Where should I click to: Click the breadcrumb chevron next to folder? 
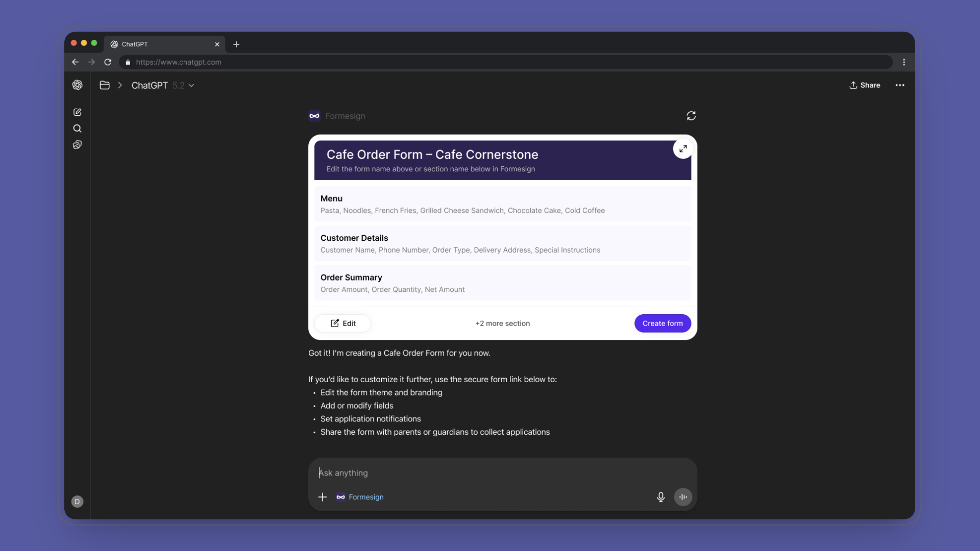[120, 85]
